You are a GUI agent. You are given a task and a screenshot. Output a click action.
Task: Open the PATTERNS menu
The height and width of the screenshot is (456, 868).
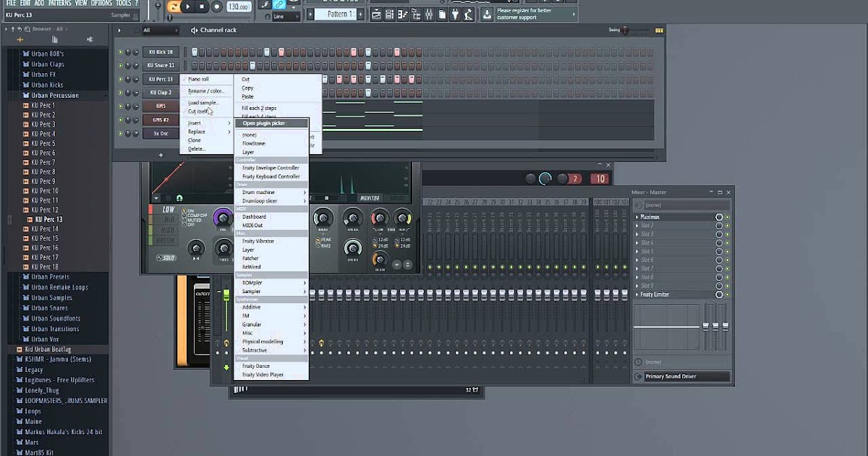coord(60,3)
